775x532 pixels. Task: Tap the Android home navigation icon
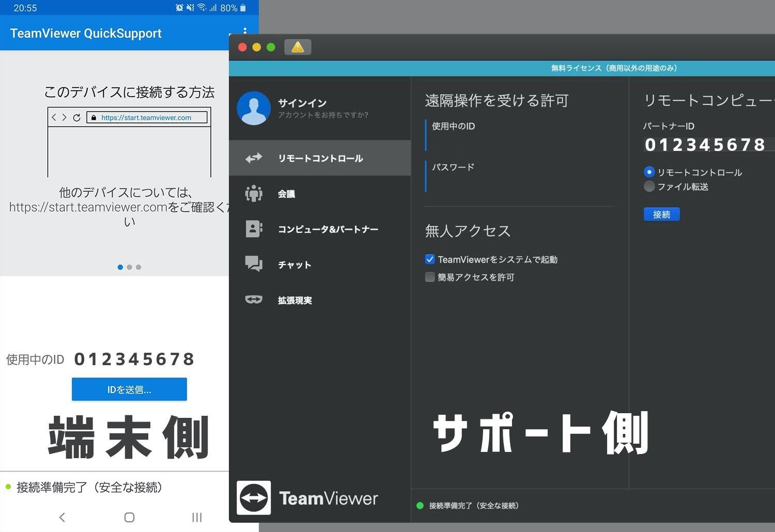point(129,517)
